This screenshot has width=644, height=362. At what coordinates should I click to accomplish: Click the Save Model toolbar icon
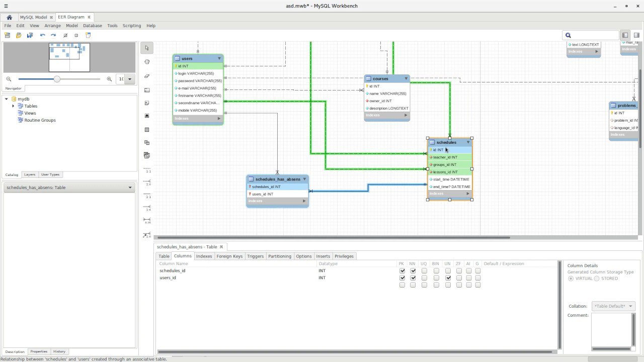(x=30, y=35)
